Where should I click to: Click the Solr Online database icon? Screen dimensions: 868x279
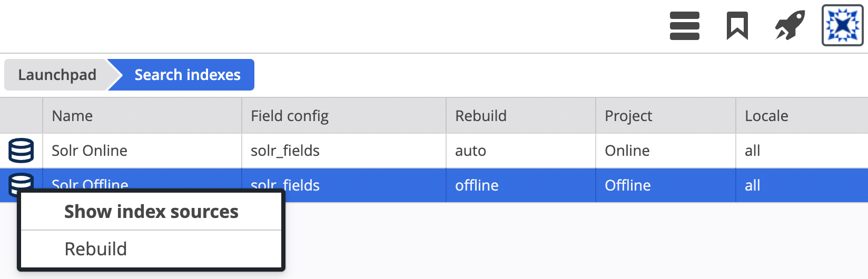point(21,151)
